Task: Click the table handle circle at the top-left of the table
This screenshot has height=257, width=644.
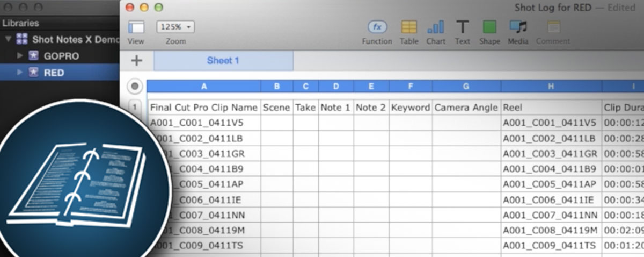Action: pyautogui.click(x=135, y=86)
